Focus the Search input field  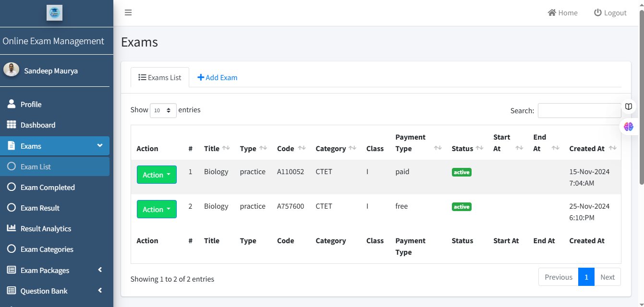click(579, 110)
